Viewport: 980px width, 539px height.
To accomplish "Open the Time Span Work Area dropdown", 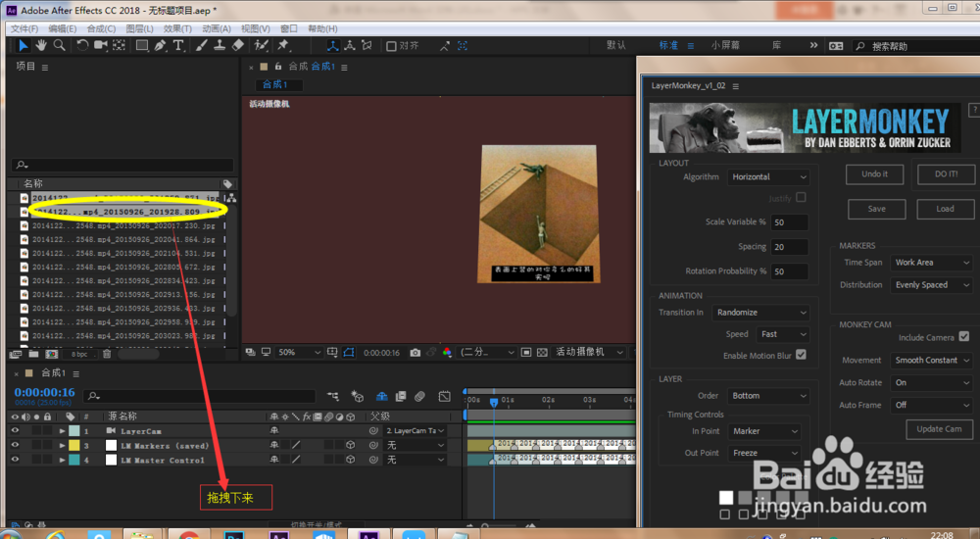I will click(x=931, y=263).
